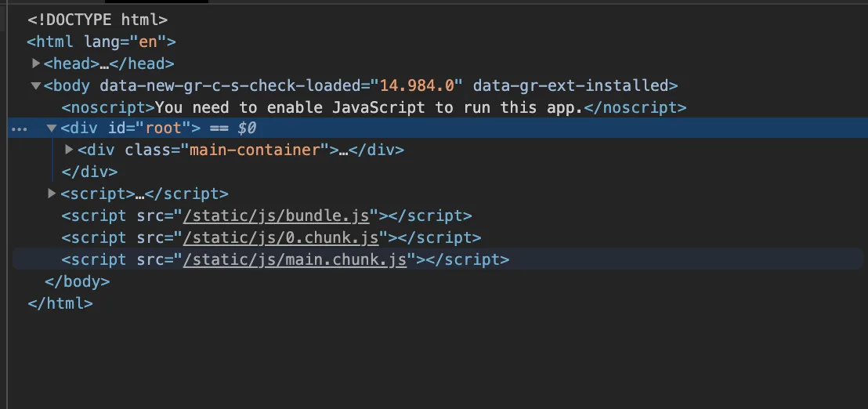The width and height of the screenshot is (868, 409).
Task: Collapse the div id root node
Action: tap(52, 128)
